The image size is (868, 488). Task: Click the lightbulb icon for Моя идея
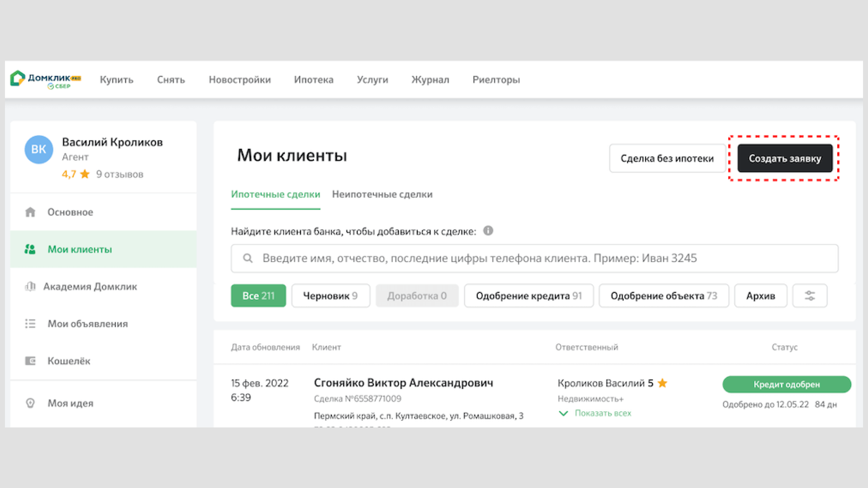tap(30, 403)
